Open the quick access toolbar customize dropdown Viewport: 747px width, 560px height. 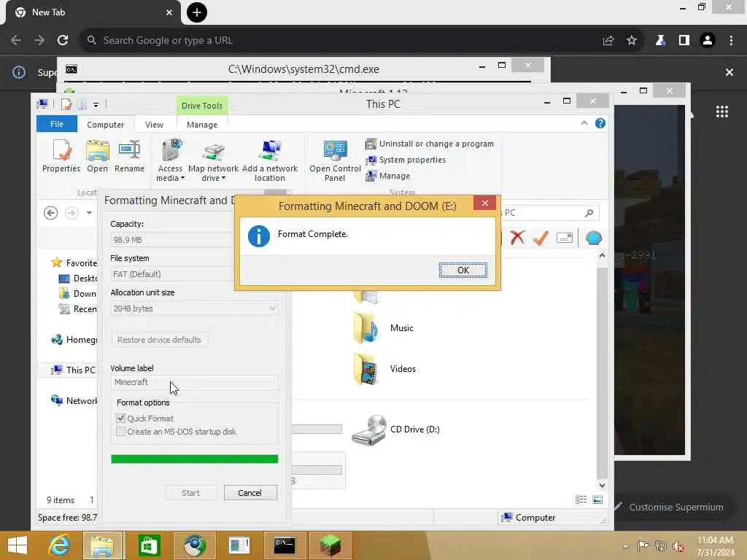click(96, 104)
